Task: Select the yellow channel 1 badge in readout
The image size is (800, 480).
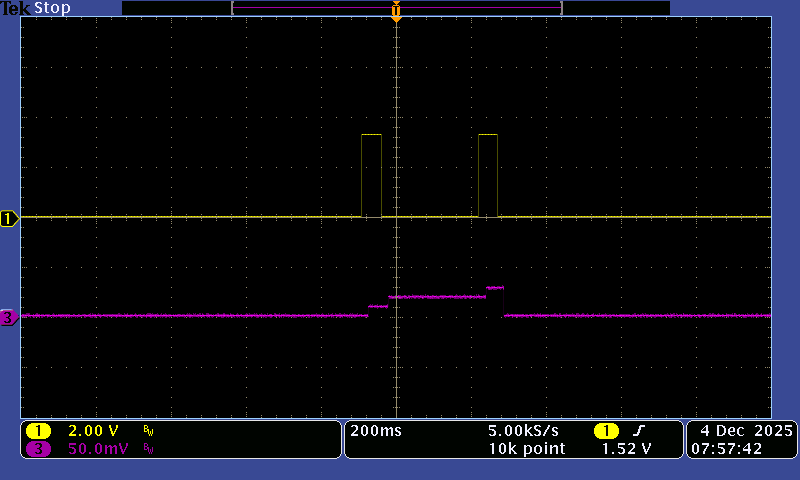Action: (38, 431)
